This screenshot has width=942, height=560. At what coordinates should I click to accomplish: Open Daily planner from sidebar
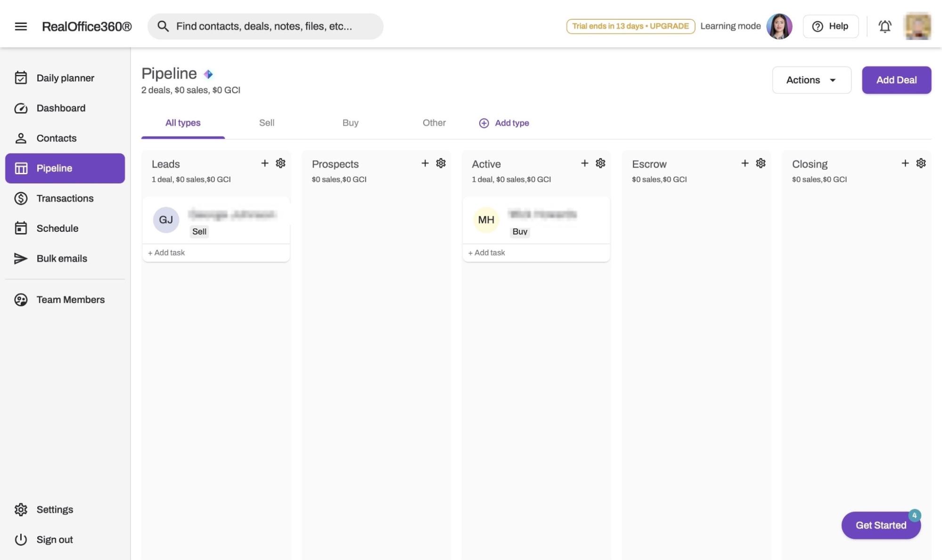[x=65, y=78]
